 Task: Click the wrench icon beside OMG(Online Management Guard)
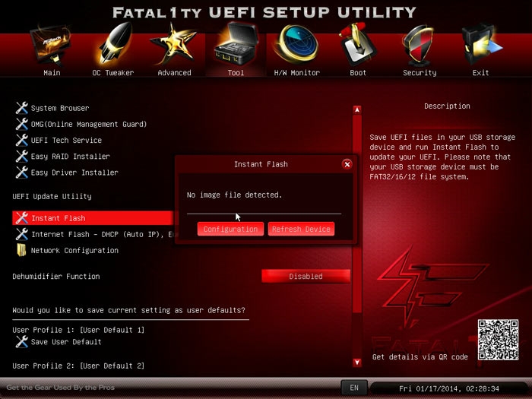tap(22, 124)
